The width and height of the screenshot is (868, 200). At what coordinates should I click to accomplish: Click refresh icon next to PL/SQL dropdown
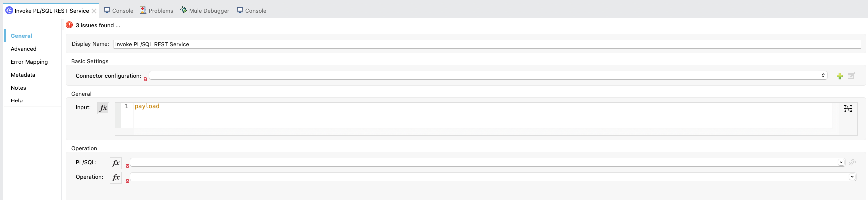pos(852,162)
